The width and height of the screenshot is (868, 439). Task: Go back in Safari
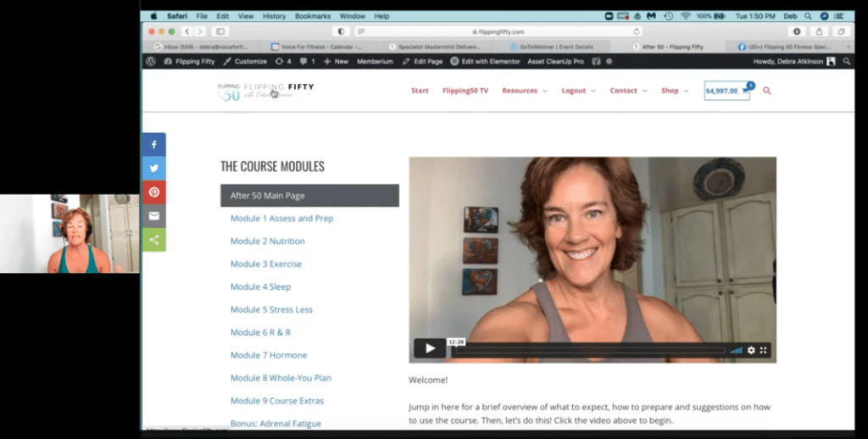(187, 31)
